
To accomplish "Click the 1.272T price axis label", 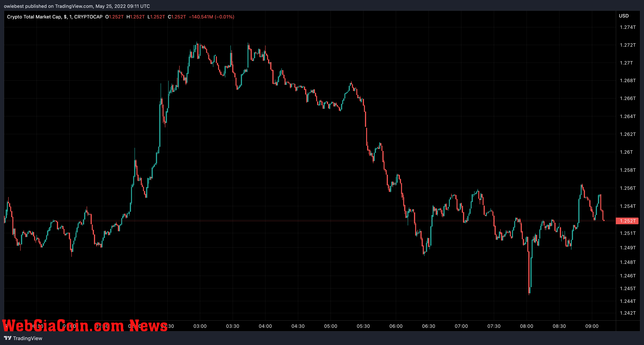I will [x=628, y=45].
